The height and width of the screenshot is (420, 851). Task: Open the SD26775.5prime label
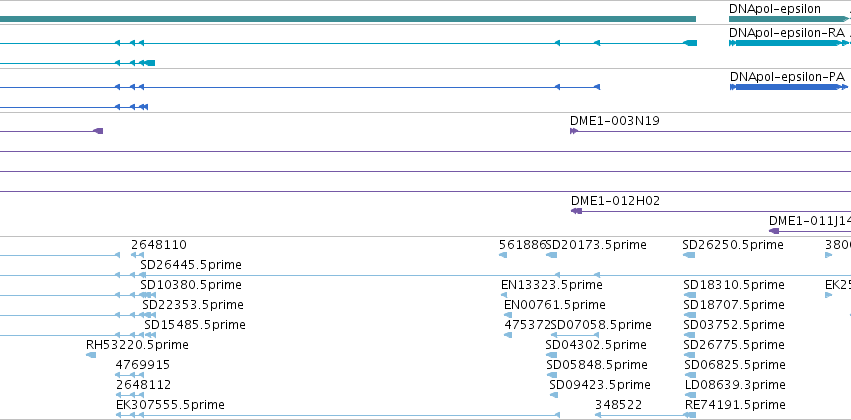734,345
